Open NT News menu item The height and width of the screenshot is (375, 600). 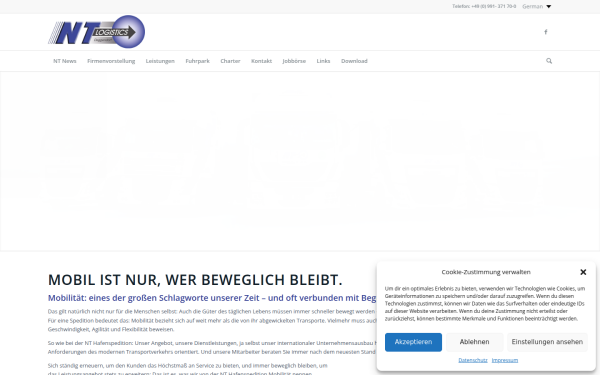tap(65, 61)
